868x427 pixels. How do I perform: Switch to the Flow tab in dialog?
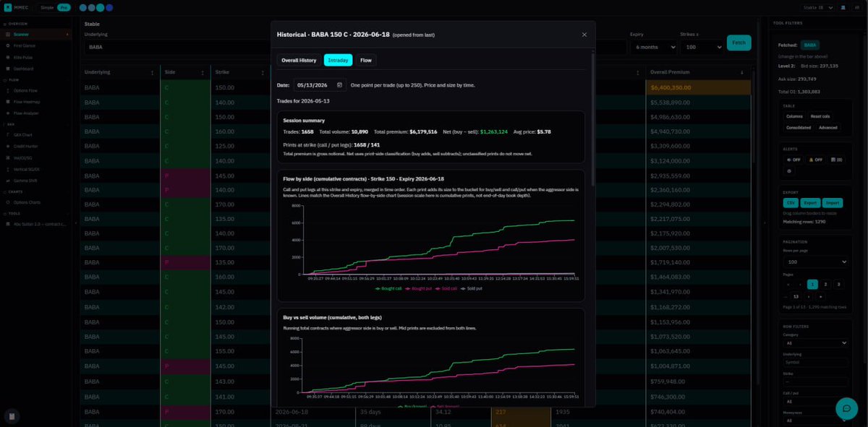pos(366,60)
